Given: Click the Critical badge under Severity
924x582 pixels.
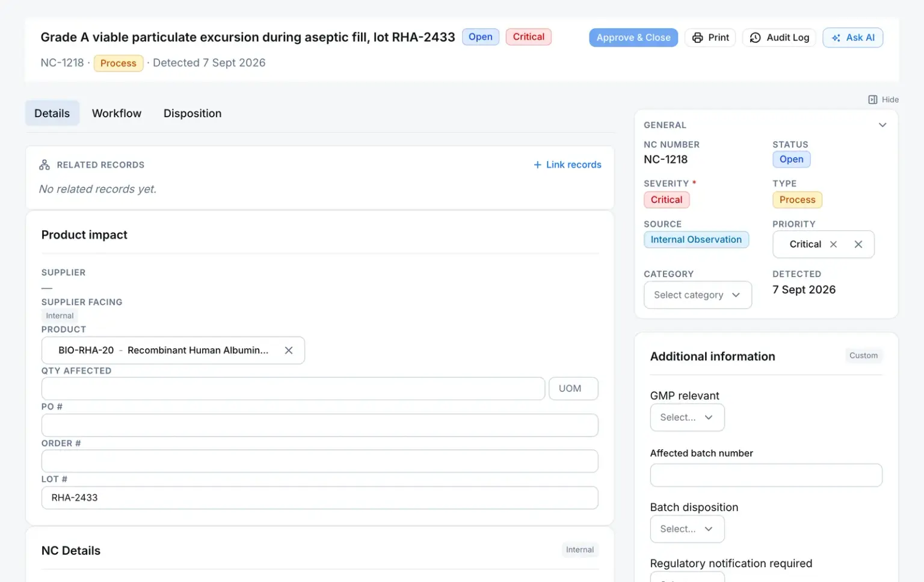Looking at the screenshot, I should [667, 200].
